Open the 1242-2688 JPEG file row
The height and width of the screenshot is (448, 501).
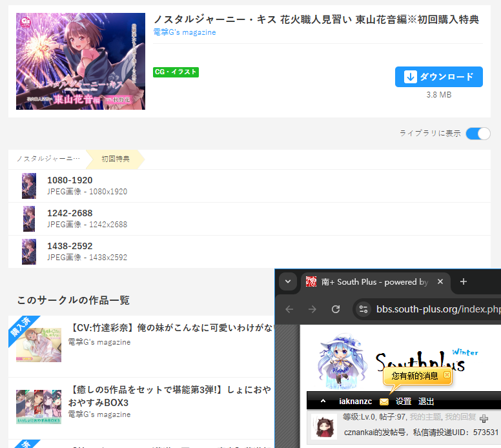(249, 219)
